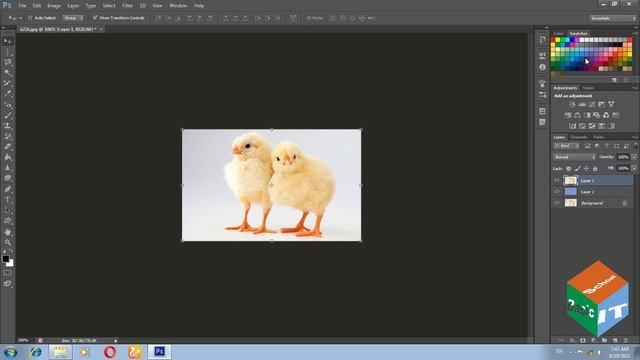Select the Crop tool

(x=8, y=84)
